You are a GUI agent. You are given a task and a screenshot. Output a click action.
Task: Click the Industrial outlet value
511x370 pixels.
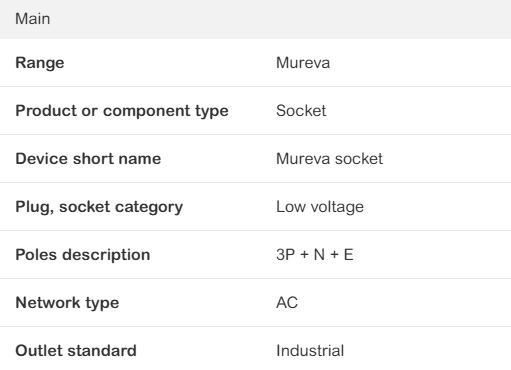pos(310,351)
